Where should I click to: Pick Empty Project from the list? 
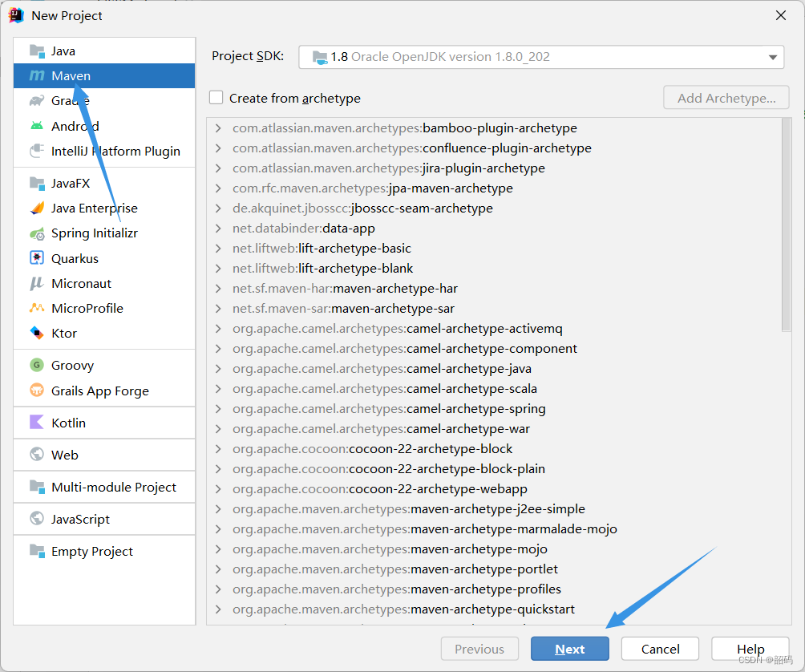pyautogui.click(x=104, y=551)
